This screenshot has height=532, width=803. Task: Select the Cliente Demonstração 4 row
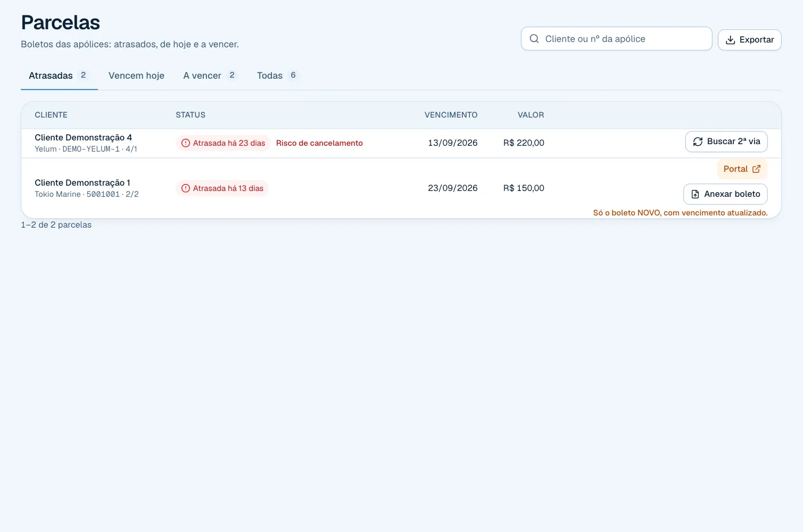coord(401,143)
